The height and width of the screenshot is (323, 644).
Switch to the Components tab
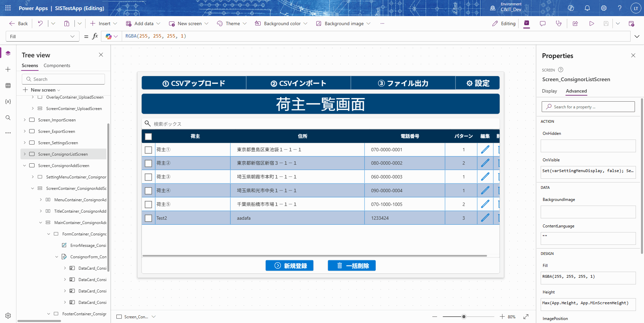pyautogui.click(x=57, y=65)
